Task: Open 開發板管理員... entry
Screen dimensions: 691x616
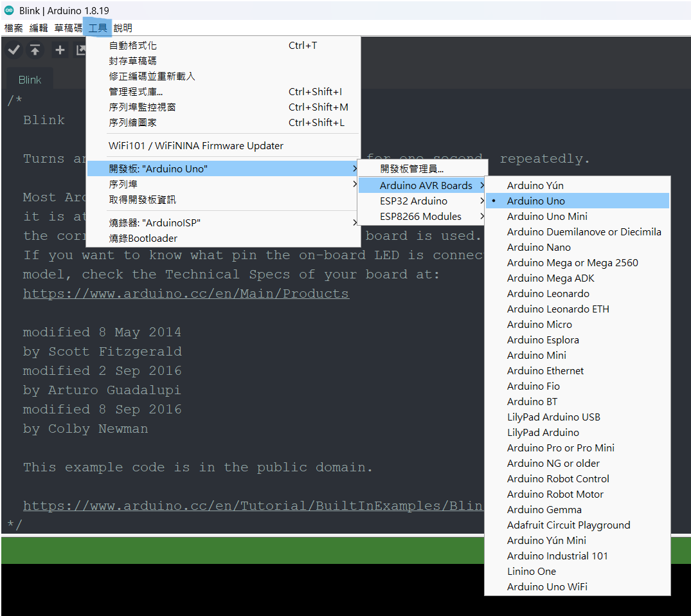Action: click(422, 169)
